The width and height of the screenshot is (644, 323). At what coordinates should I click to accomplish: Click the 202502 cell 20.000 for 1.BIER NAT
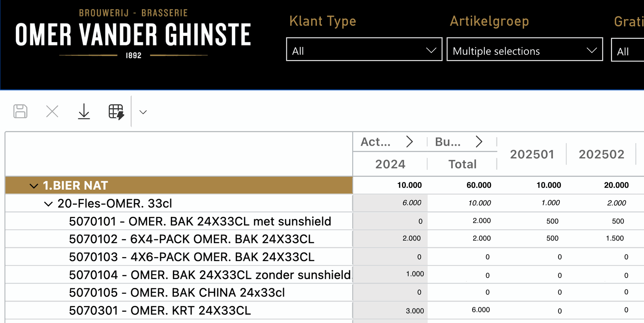(616, 185)
